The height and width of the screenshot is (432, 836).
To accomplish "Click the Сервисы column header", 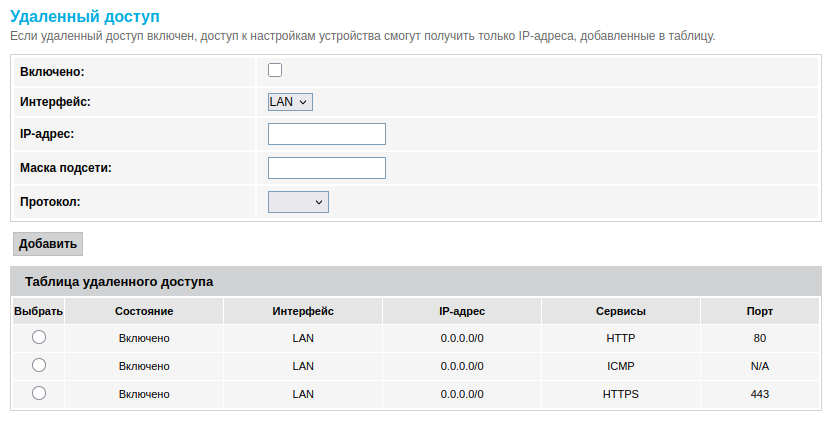I will [x=621, y=311].
